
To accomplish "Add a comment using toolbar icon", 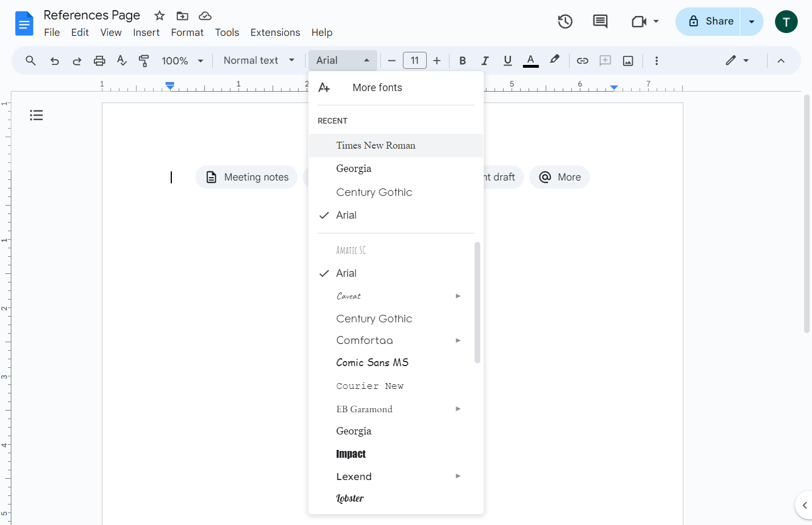I will [x=605, y=60].
